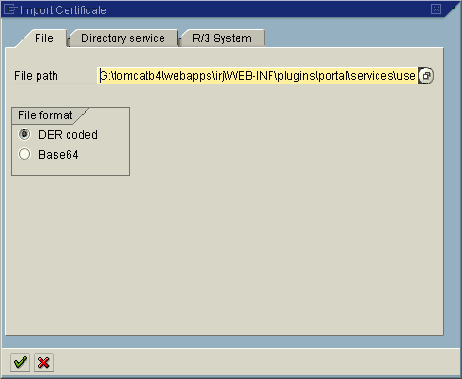Open the dialog system menu icon
This screenshot has height=379, width=462.
coord(10,9)
